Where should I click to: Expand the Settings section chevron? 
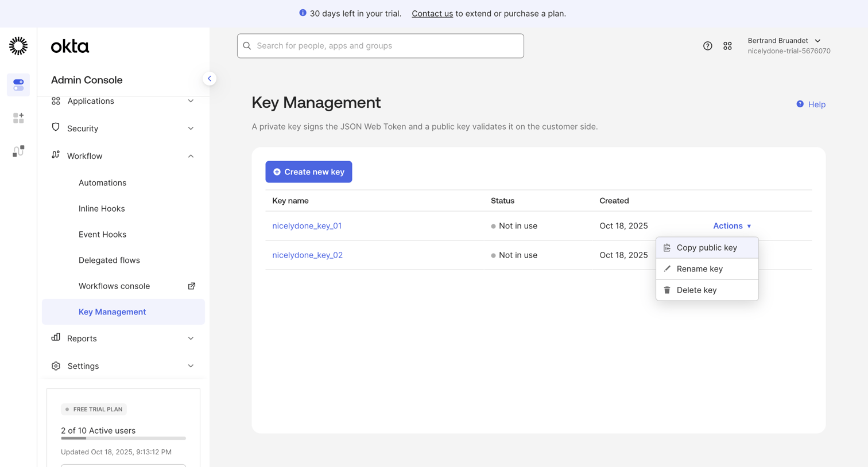191,366
